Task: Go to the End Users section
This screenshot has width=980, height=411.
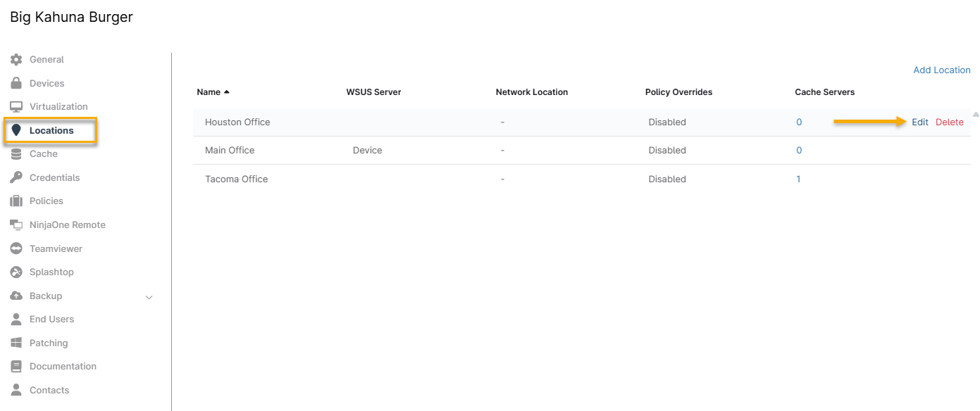Action: 51,320
